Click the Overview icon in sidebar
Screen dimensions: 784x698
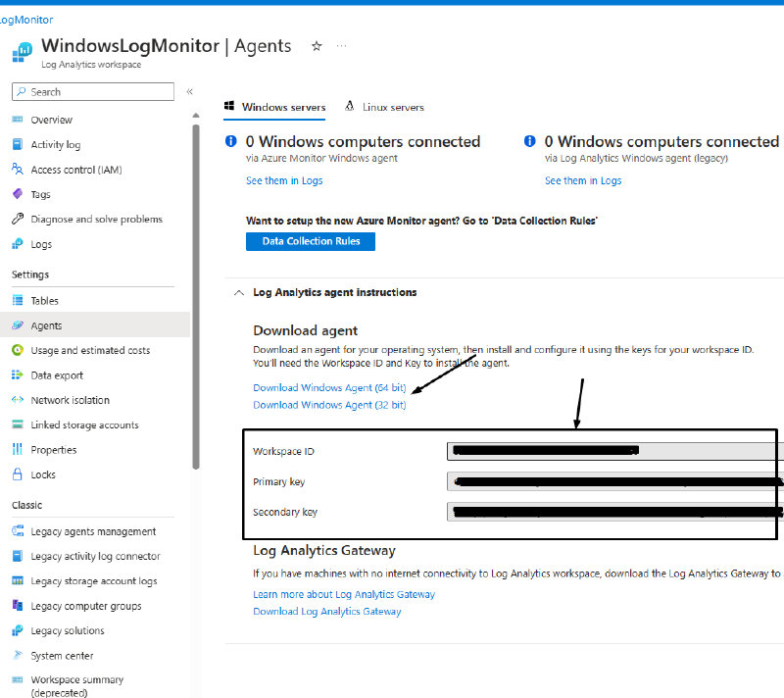(17, 120)
